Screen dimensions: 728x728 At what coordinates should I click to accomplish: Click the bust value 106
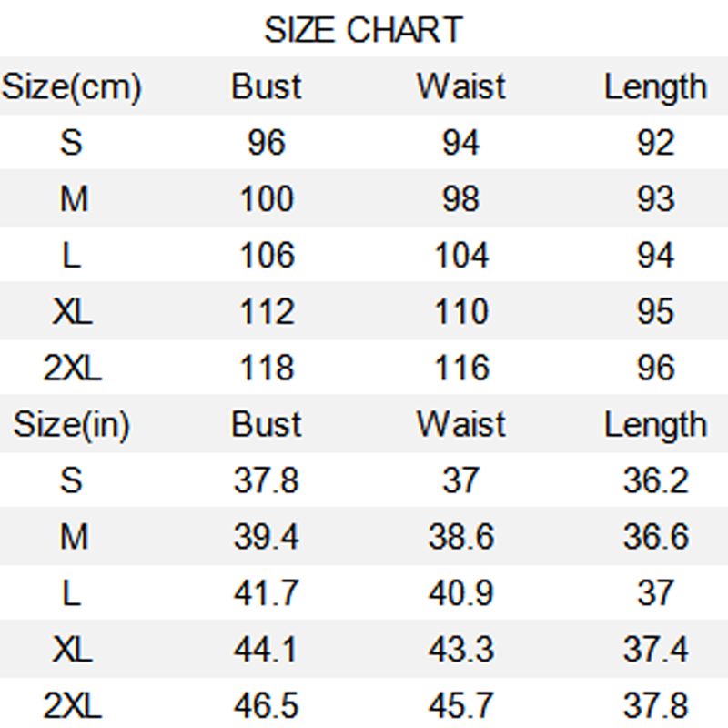click(x=266, y=256)
